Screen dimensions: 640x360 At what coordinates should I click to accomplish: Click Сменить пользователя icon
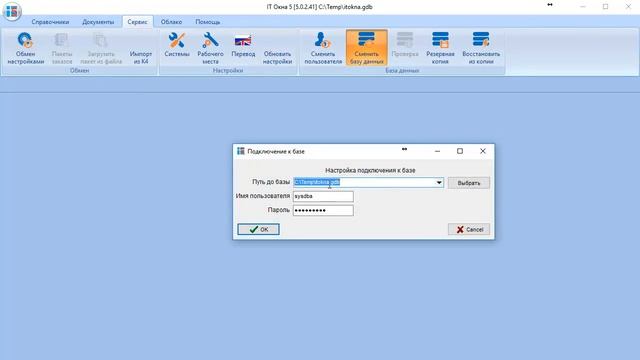[x=323, y=48]
